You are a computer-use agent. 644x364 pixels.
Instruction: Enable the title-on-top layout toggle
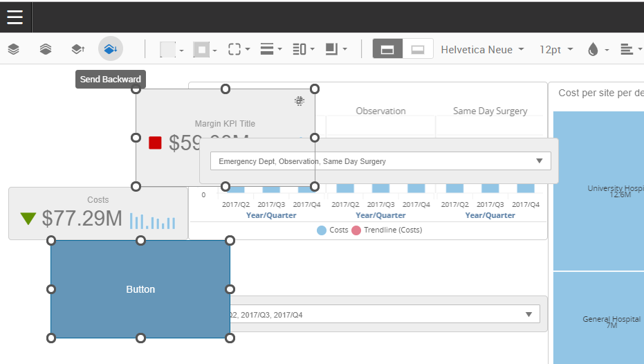click(x=387, y=49)
